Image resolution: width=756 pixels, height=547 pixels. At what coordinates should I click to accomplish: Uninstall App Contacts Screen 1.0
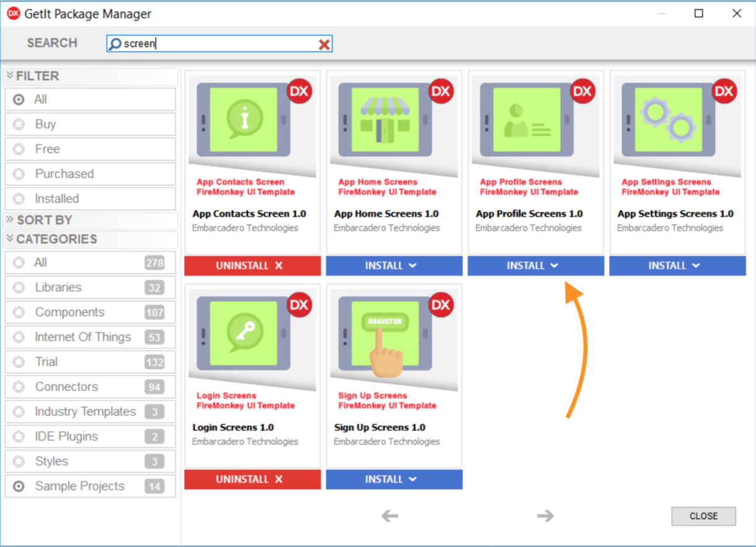click(253, 265)
